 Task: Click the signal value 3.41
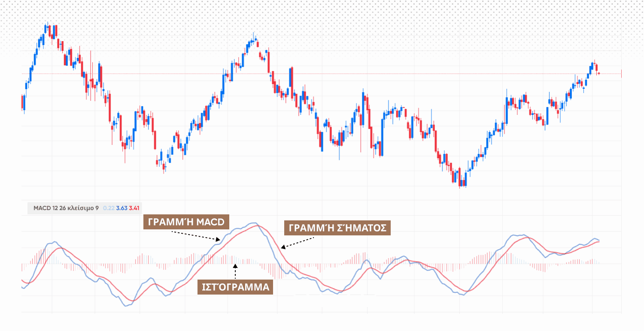(134, 208)
